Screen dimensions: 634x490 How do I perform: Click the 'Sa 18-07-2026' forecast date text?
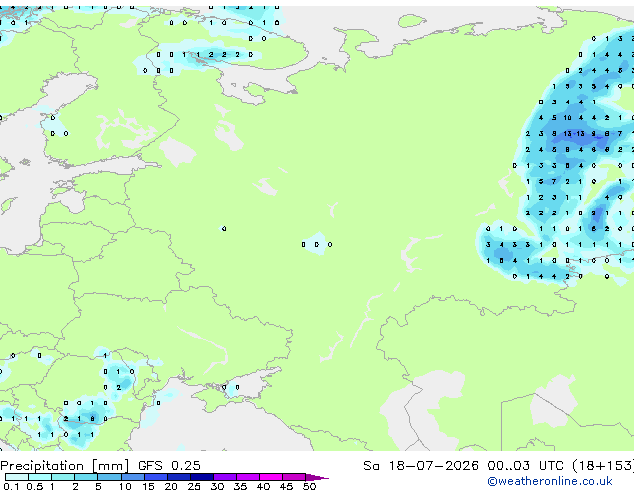coord(421,466)
